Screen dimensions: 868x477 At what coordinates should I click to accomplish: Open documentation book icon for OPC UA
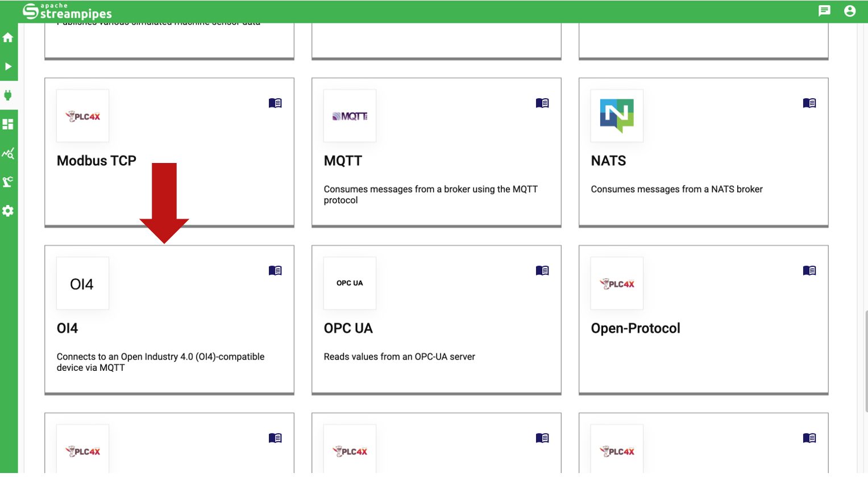(x=542, y=270)
